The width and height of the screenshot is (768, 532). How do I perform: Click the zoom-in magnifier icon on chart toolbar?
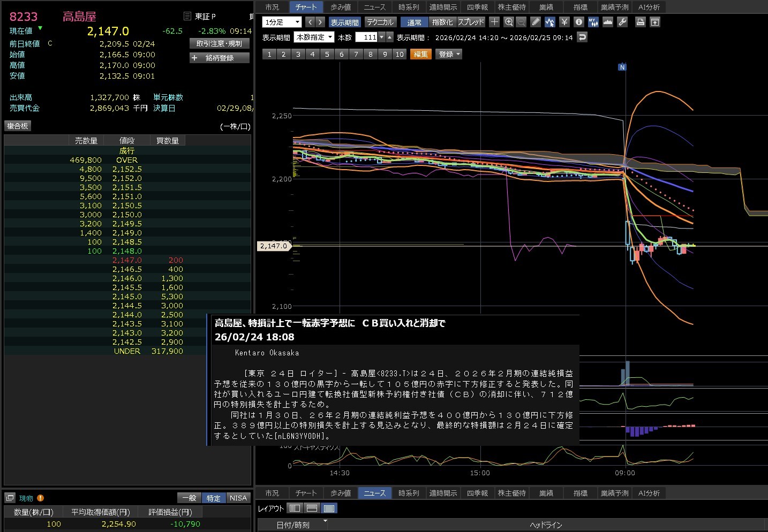tap(509, 22)
